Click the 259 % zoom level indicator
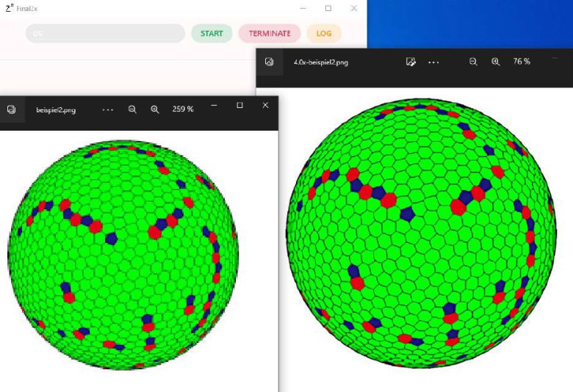Viewport: 573px width, 392px height. pos(183,109)
